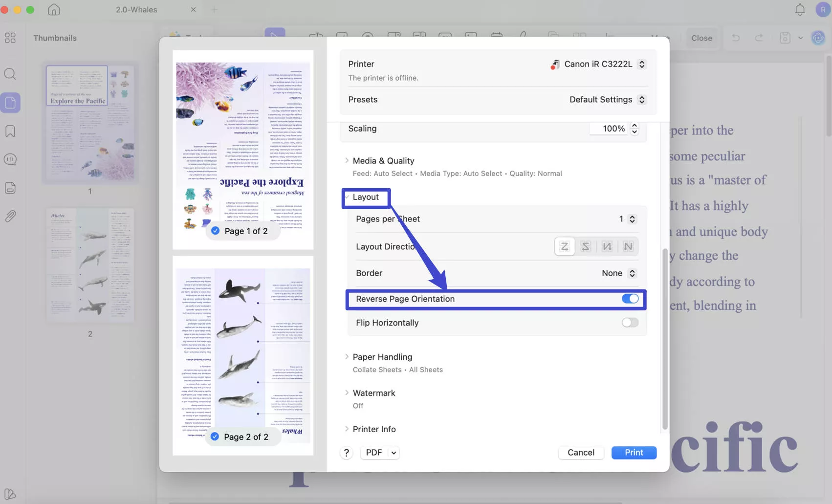Increase Pages per Sheet with the stepper
The height and width of the screenshot is (504, 832).
point(632,216)
